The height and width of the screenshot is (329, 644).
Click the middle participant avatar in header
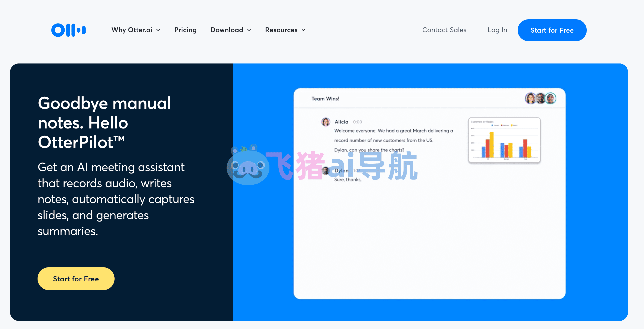point(541,98)
